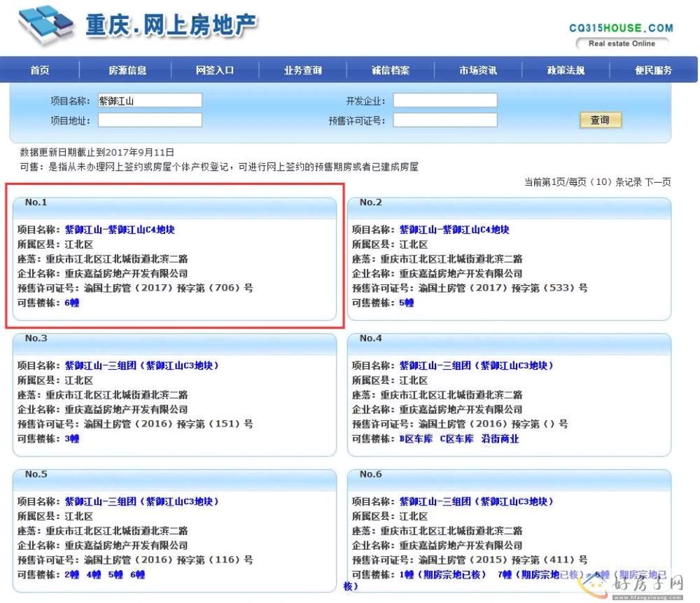Open the 房源信息 navigation menu item
This screenshot has width=700, height=603.
point(127,70)
